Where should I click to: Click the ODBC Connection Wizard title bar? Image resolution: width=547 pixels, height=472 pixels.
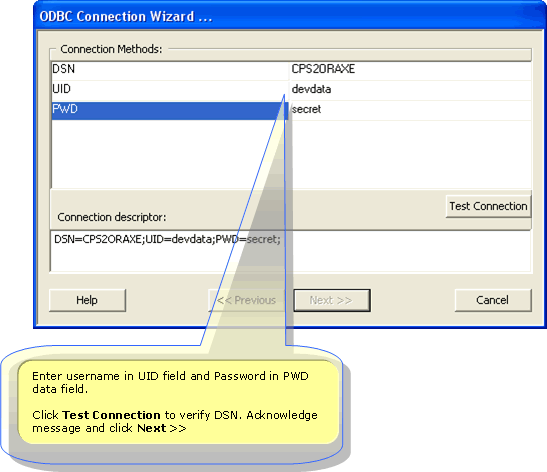[x=290, y=16]
